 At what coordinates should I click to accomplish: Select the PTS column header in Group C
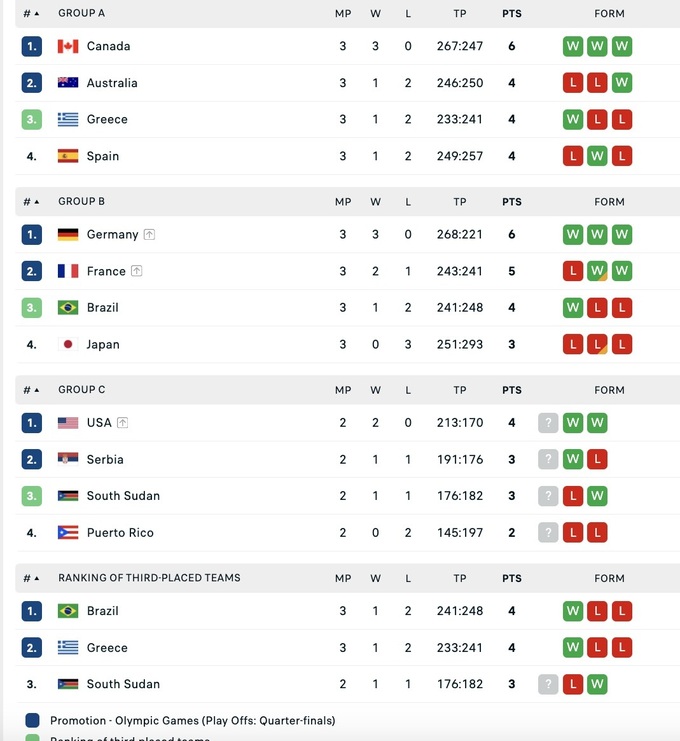point(512,390)
